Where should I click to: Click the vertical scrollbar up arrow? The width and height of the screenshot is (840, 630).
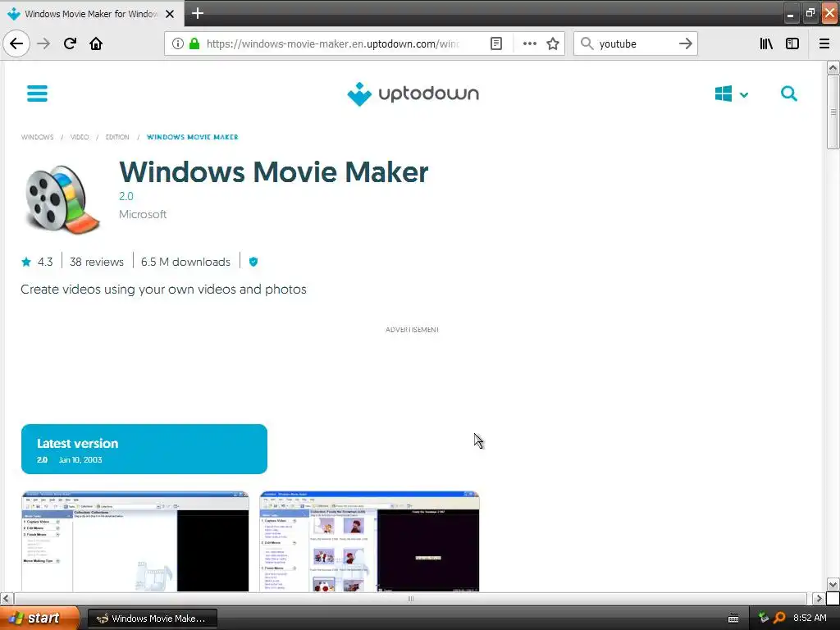[x=833, y=67]
